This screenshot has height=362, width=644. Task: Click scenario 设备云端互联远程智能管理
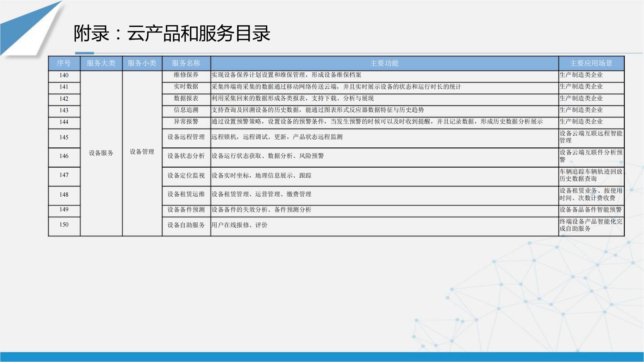pos(591,137)
